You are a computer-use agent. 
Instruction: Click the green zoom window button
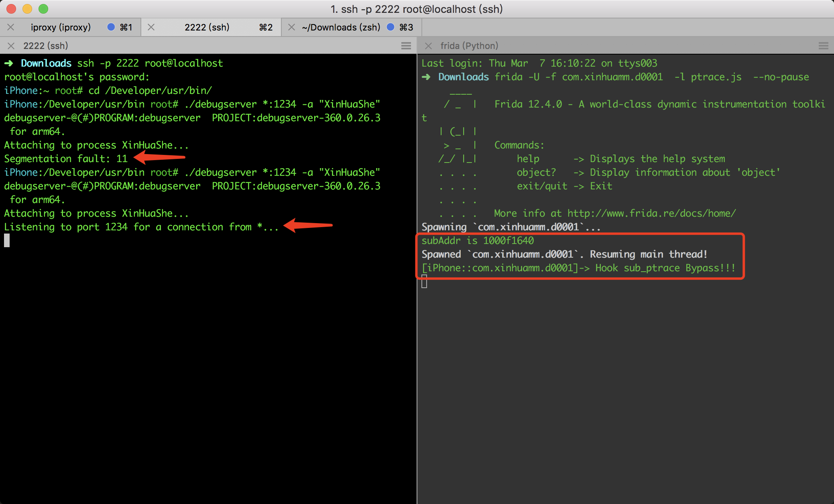[43, 8]
